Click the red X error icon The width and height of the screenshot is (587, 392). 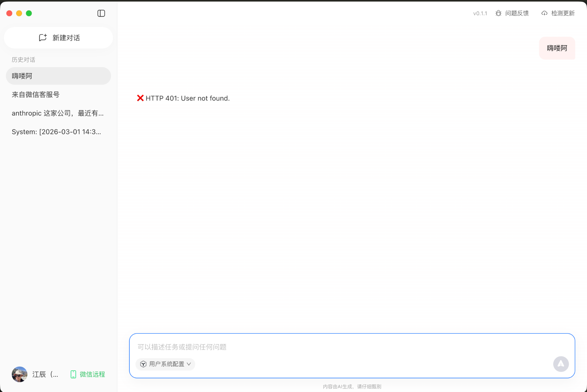140,98
